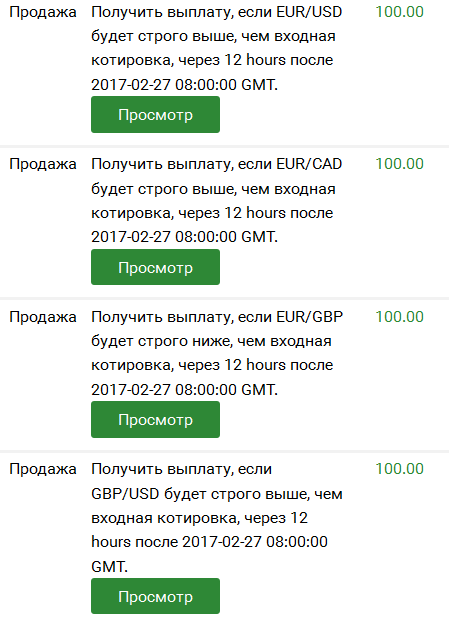
Task: Click the EUR/CAD currency pair text
Action: 309,164
